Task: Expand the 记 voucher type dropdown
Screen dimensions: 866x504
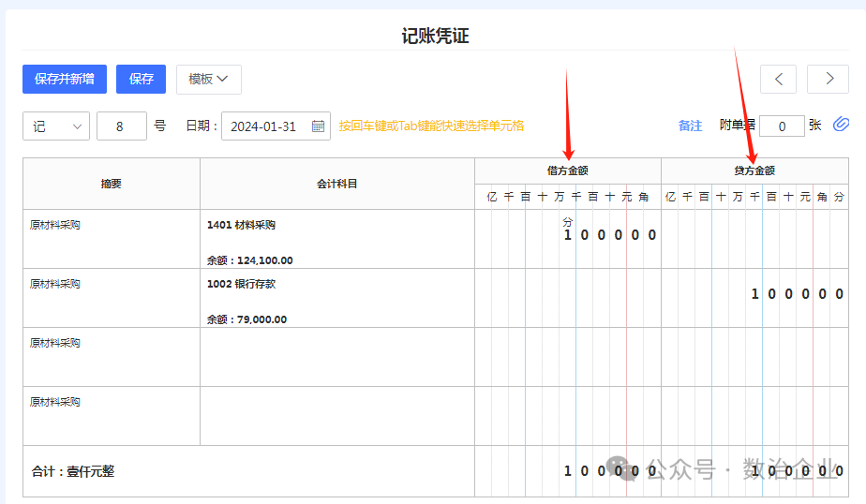Action: [56, 126]
